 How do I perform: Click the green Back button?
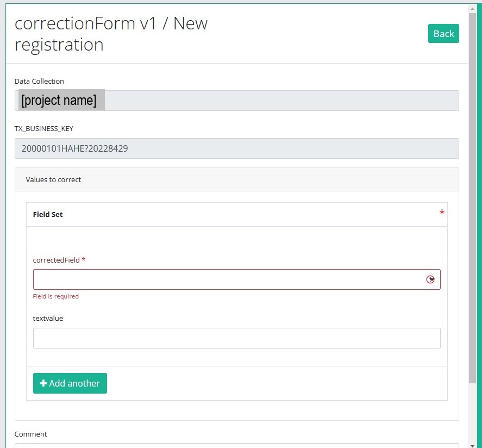coord(443,34)
